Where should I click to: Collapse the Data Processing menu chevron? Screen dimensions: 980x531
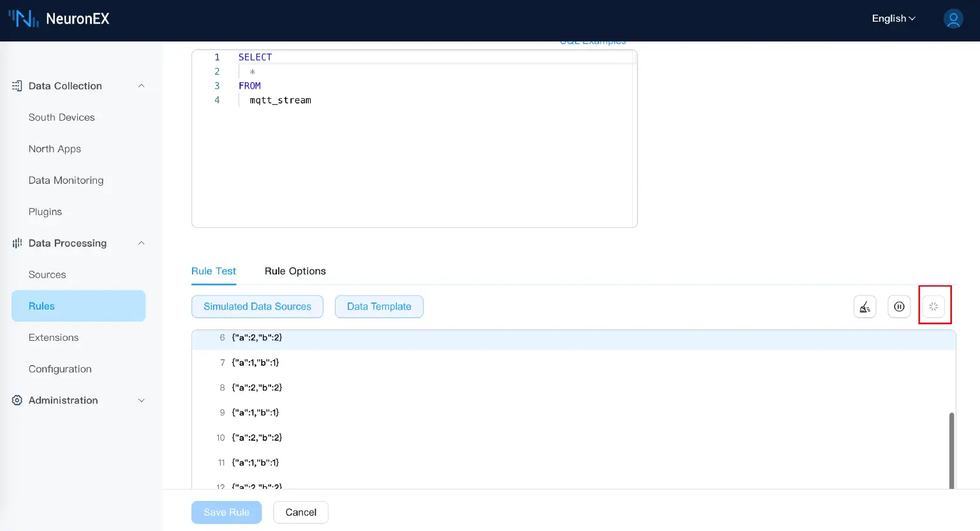tap(142, 243)
